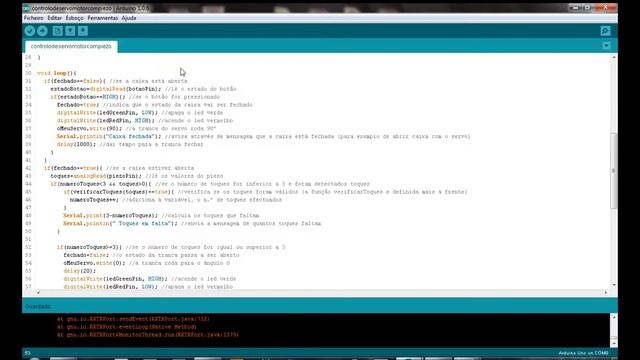The height and width of the screenshot is (360, 640).
Task: Open the tab options dropdown arrow
Action: pos(607,46)
